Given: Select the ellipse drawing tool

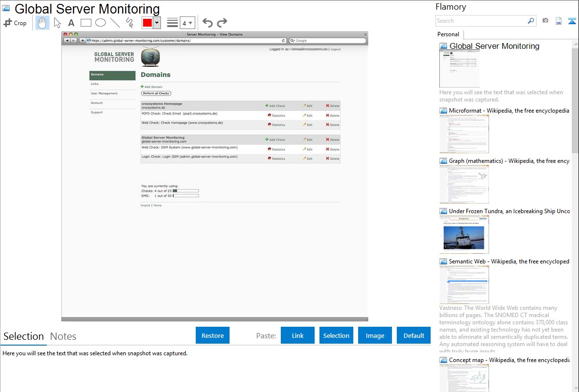Looking at the screenshot, I should coord(101,23).
